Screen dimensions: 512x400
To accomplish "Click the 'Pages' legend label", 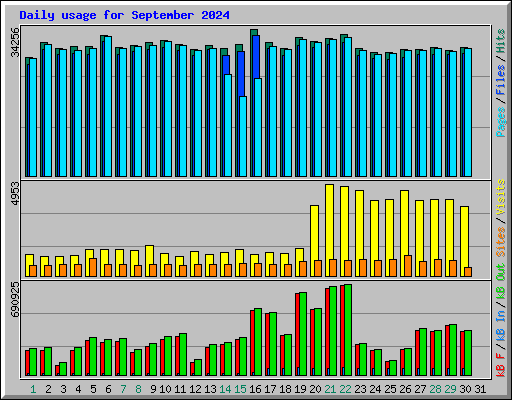I will 501,122.
